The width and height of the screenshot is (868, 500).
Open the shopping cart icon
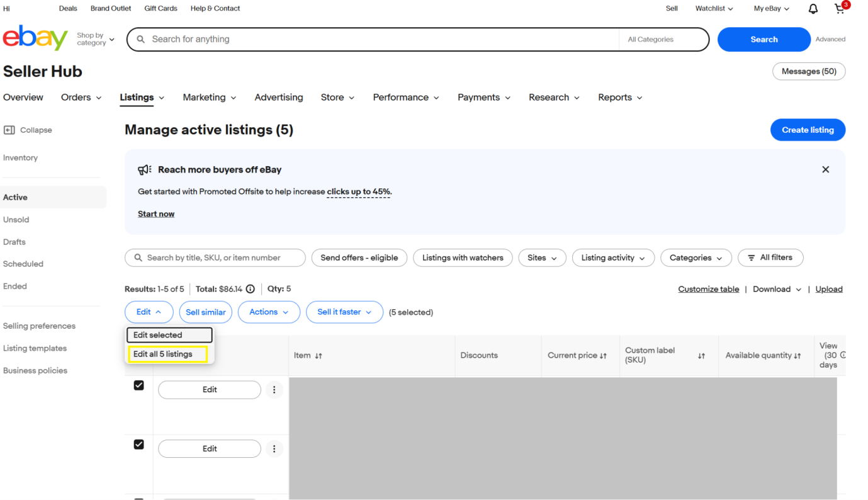[x=840, y=9]
